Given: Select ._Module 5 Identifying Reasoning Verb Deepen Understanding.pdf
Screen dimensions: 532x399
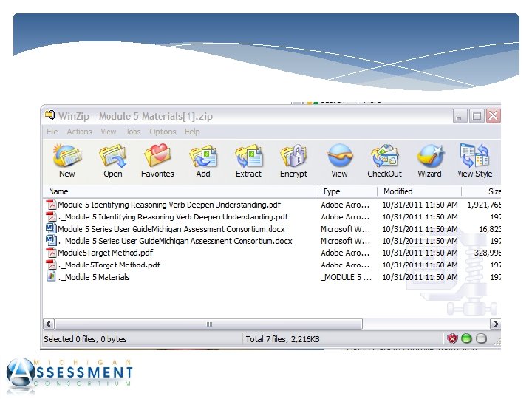Looking at the screenshot, I should point(173,216).
